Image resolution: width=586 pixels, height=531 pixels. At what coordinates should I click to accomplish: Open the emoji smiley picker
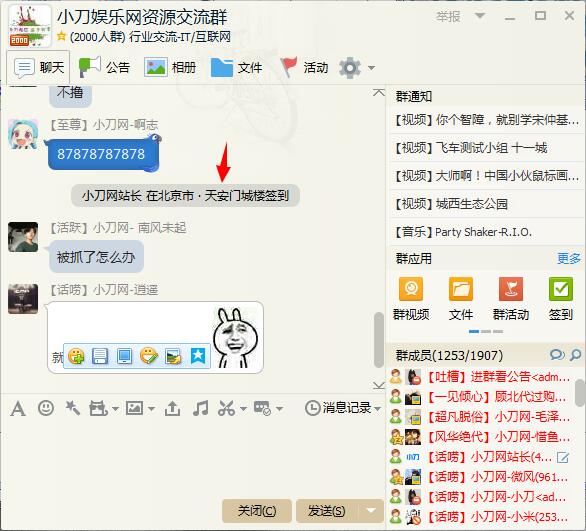[x=46, y=408]
